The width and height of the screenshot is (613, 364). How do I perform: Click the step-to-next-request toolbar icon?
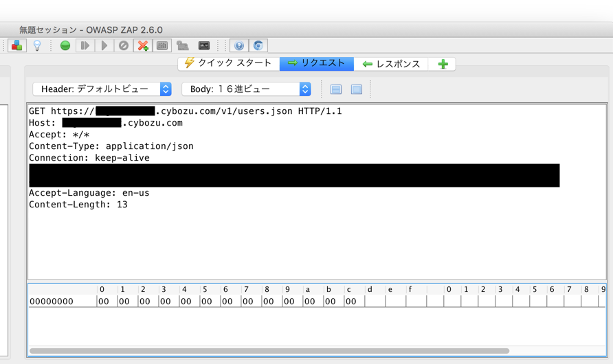point(85,46)
